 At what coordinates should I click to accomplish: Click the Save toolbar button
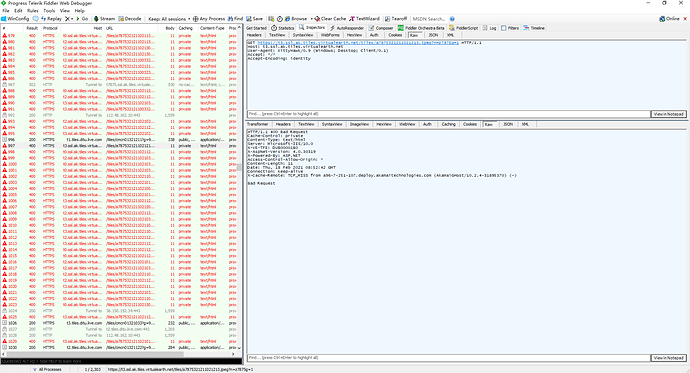click(x=254, y=19)
